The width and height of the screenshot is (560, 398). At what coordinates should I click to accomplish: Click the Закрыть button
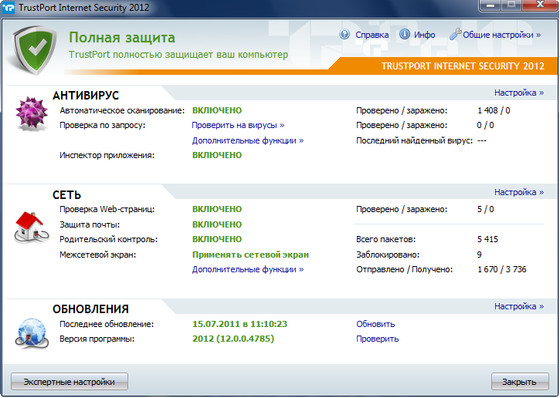click(x=520, y=382)
